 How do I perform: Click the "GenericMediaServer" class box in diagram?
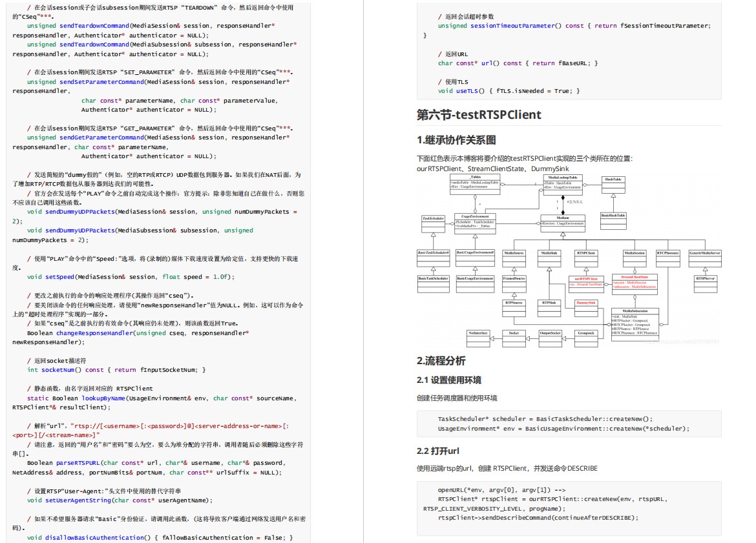(x=705, y=258)
